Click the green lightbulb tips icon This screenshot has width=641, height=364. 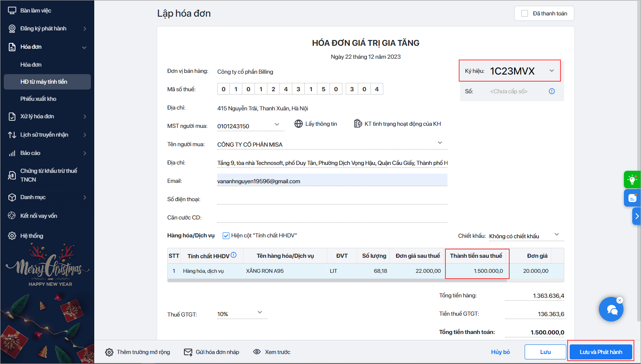(632, 180)
